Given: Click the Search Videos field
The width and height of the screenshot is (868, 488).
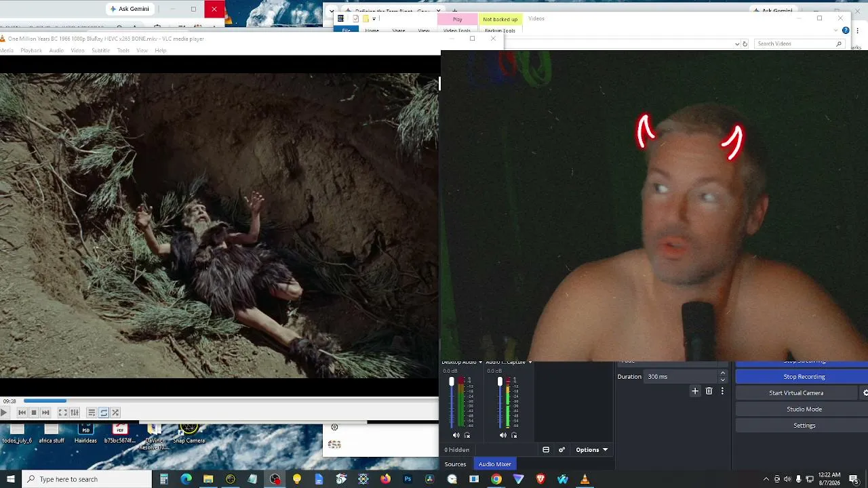Looking at the screenshot, I should (799, 44).
